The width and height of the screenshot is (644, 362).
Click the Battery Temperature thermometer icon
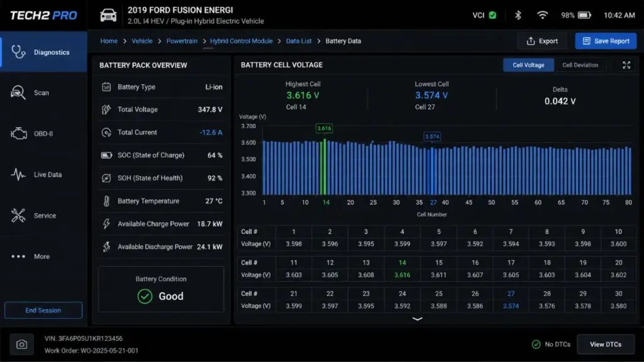106,201
